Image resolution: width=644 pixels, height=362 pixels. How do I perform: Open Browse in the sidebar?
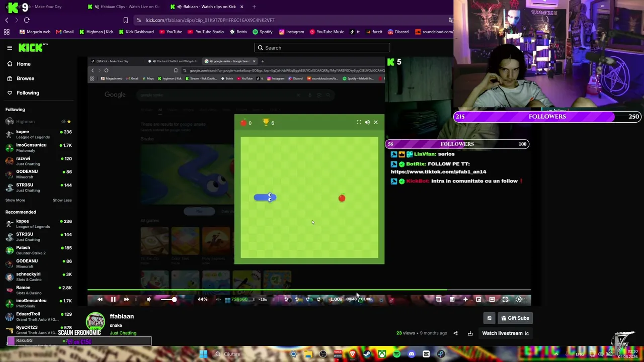pos(21,78)
